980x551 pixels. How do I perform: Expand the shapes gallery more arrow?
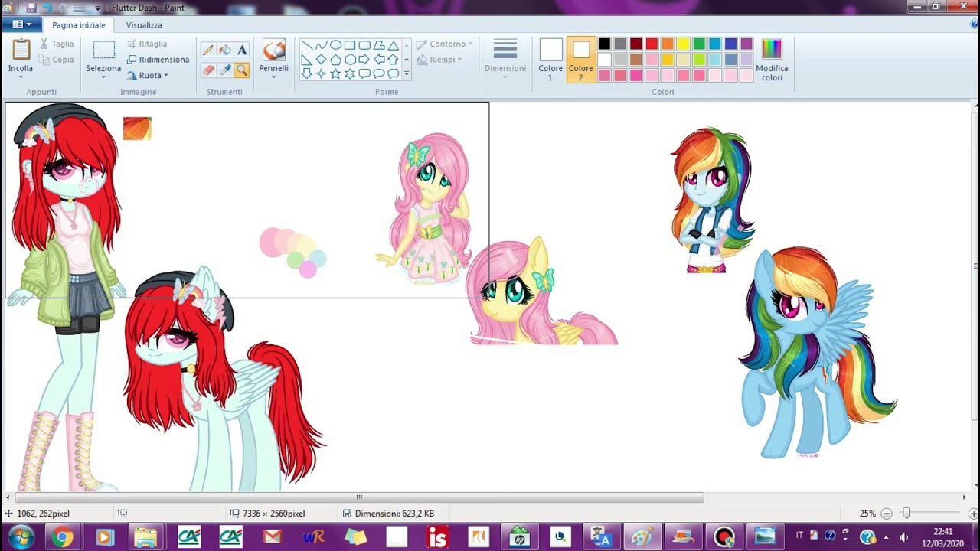click(407, 74)
